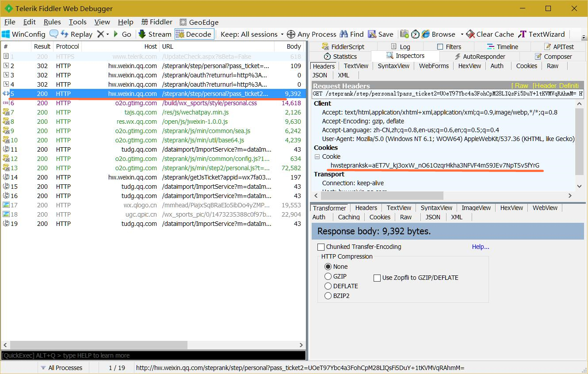
Task: Open the View menu
Action: 102,22
